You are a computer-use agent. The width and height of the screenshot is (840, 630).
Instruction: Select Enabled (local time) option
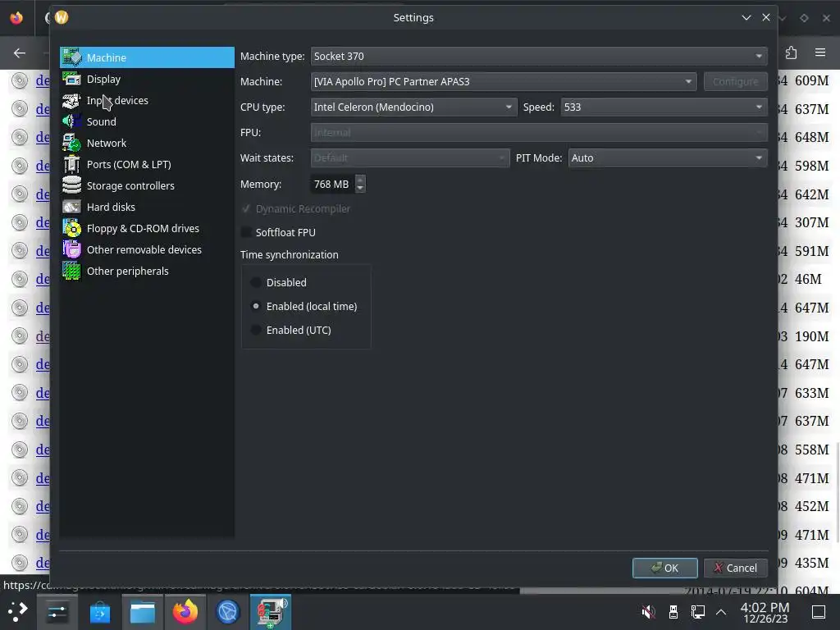(256, 307)
